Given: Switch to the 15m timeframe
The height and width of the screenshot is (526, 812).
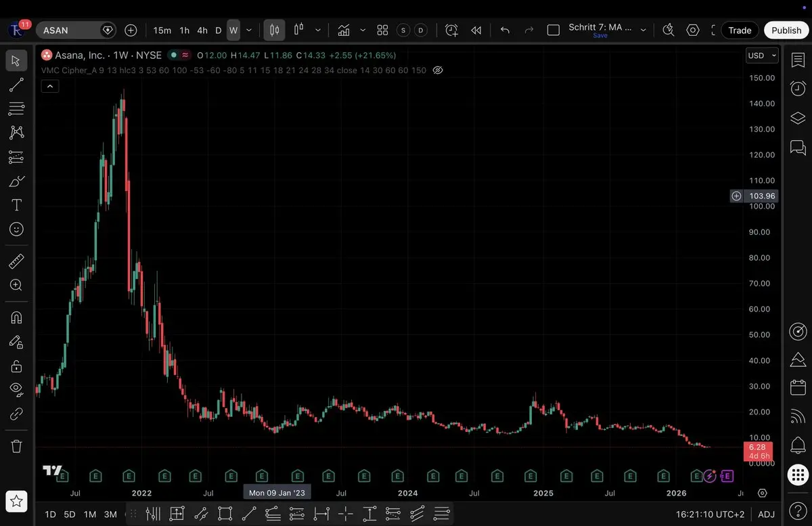Looking at the screenshot, I should pyautogui.click(x=162, y=30).
